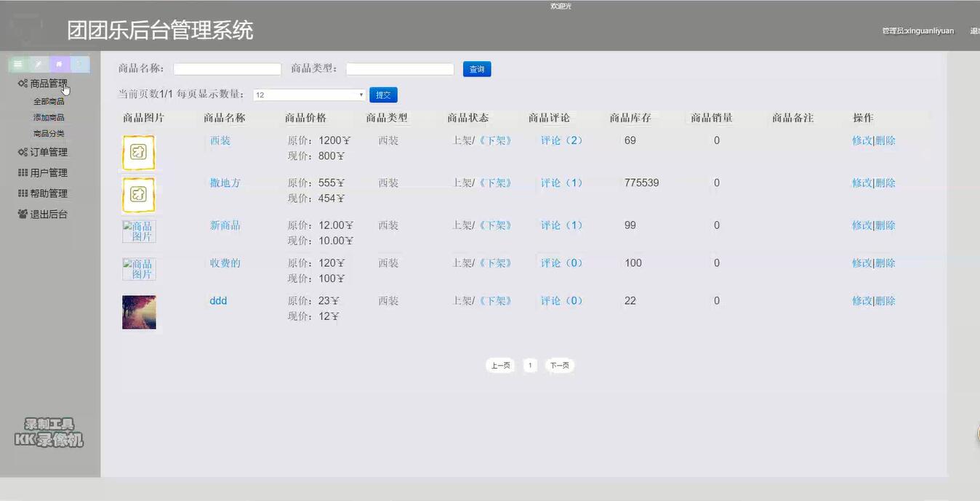
Task: Open the 订单管理 menu
Action: point(47,151)
